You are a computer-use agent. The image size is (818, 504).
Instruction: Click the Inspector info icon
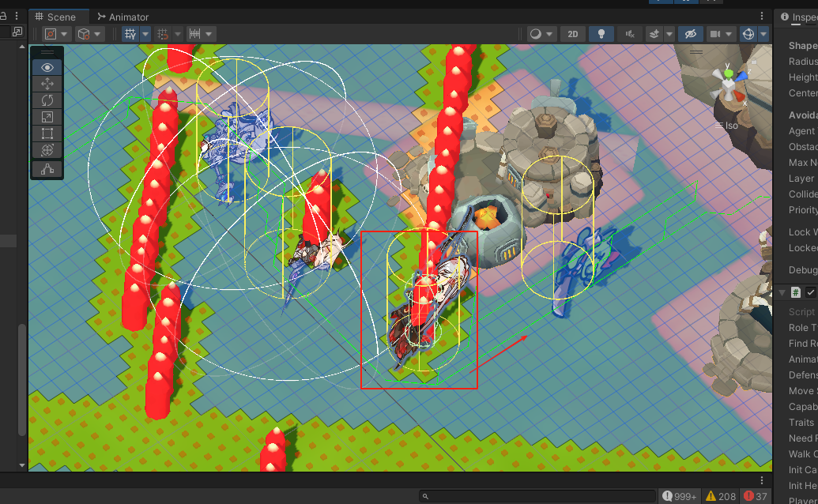784,17
